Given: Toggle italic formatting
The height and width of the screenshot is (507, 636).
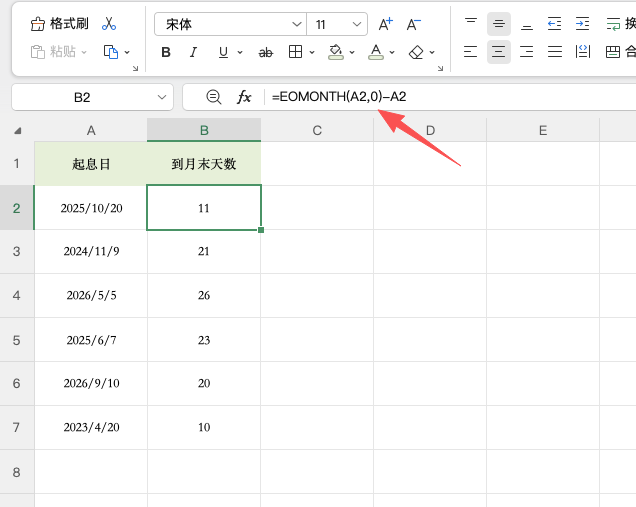Looking at the screenshot, I should point(193,52).
